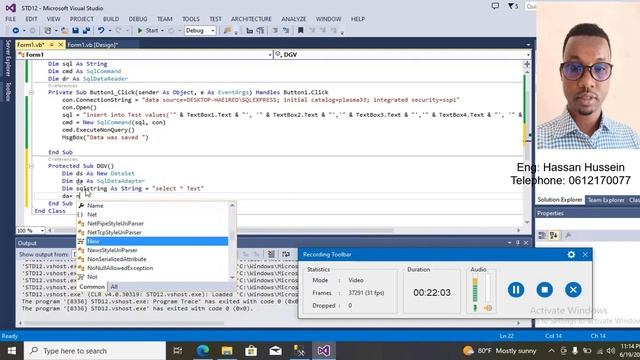640x360 pixels.
Task: Click the Find in Files toolbar icon
Action: point(227,31)
